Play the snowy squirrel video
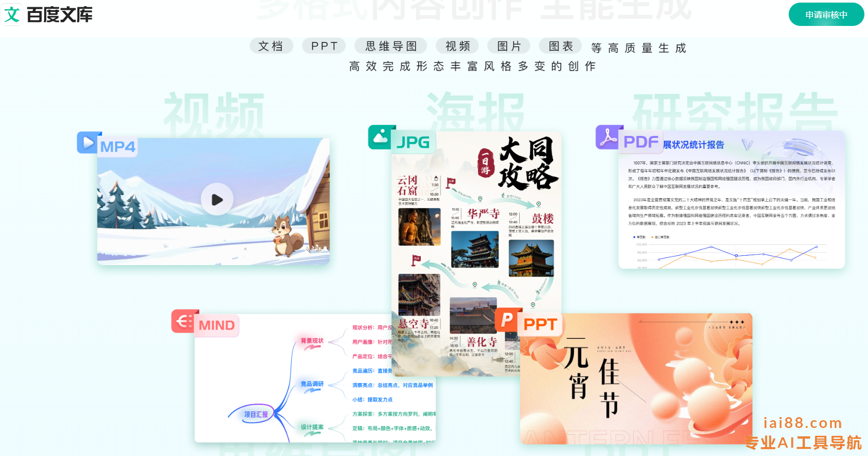Image resolution: width=868 pixels, height=456 pixels. pyautogui.click(x=217, y=200)
